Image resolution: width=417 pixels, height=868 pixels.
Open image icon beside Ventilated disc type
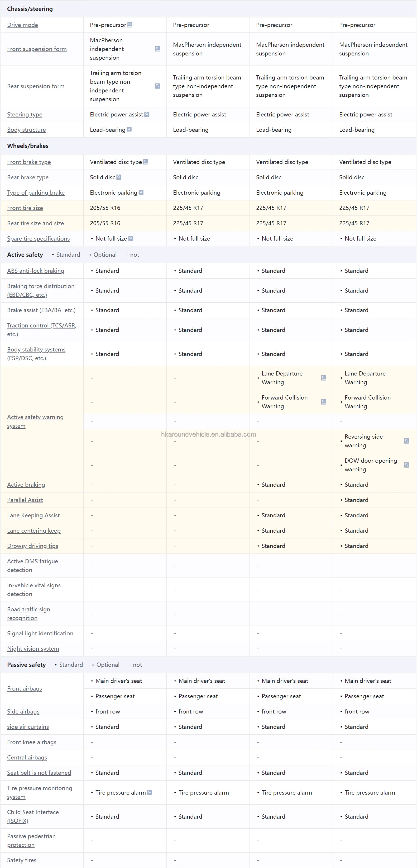point(146,162)
